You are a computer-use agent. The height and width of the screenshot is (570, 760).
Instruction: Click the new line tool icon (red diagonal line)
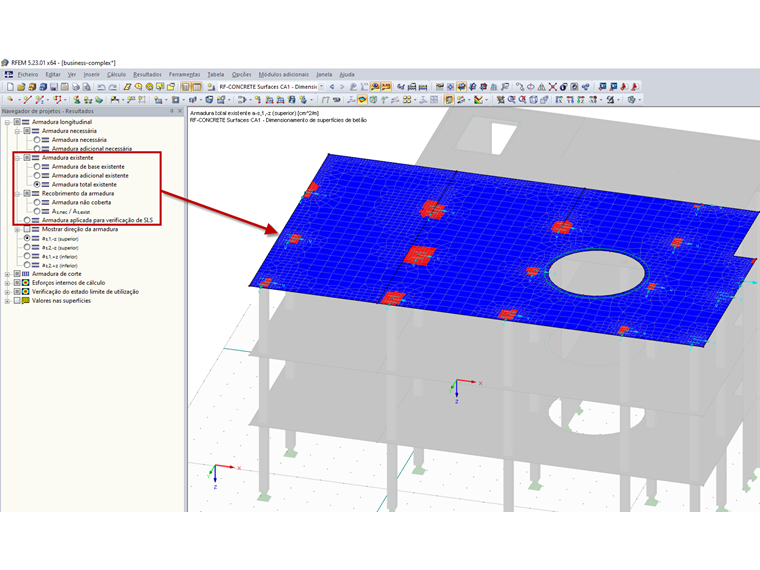(x=28, y=99)
